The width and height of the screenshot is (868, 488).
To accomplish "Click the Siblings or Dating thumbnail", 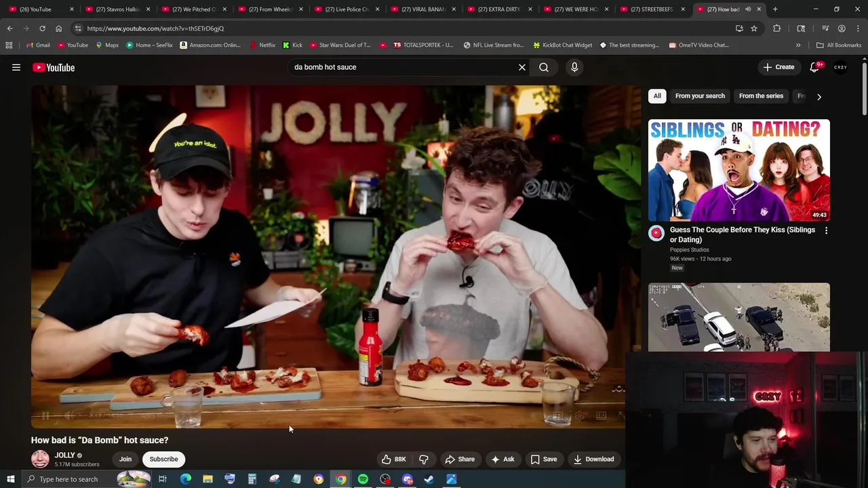I will click(738, 170).
